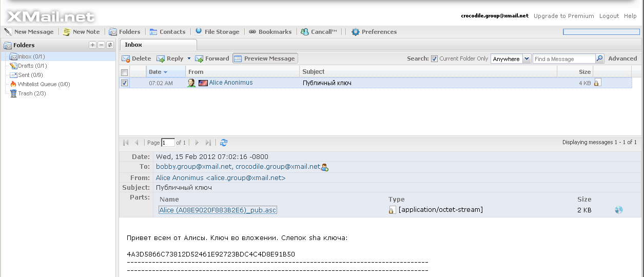The image size is (644, 277).
Task: Go to first page icon
Action: (126, 143)
